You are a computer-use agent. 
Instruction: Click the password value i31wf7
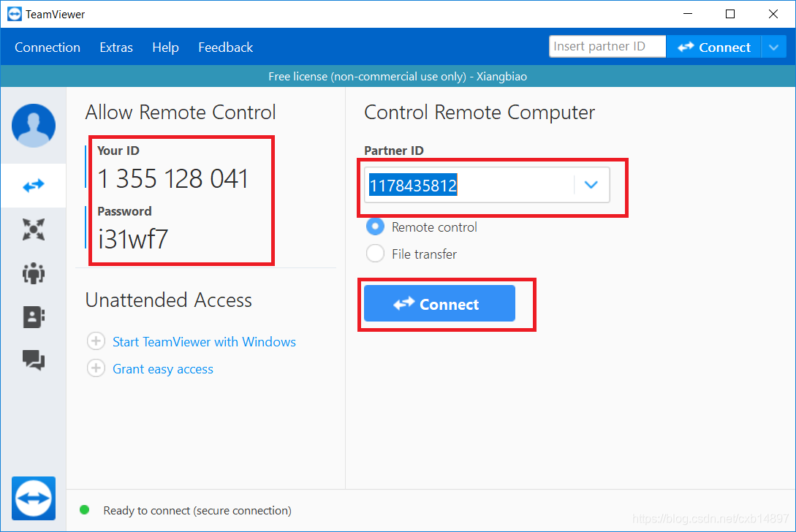point(133,238)
